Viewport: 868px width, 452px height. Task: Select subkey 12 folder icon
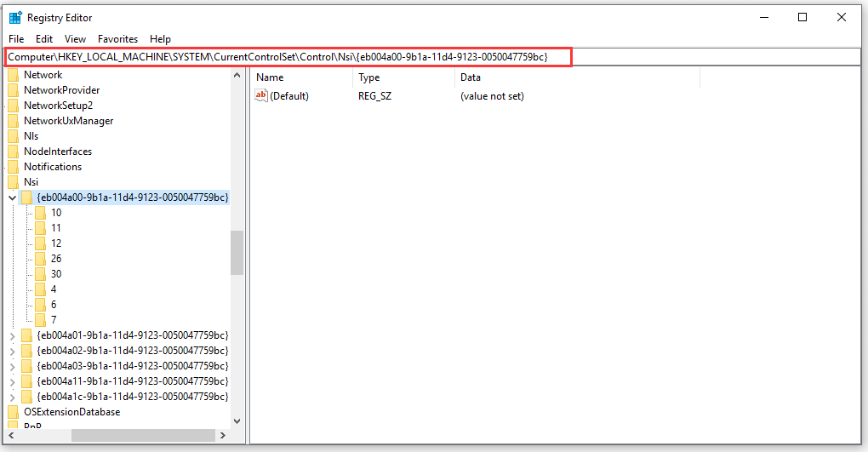tap(40, 243)
